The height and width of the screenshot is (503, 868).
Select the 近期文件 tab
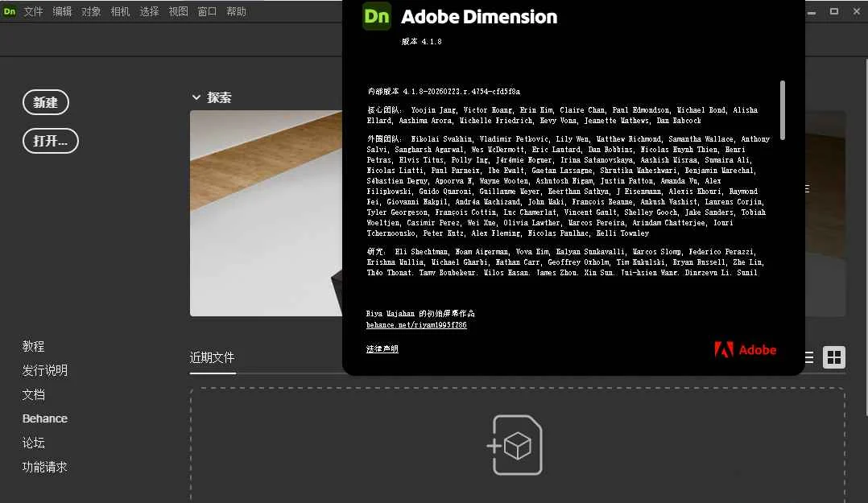212,358
